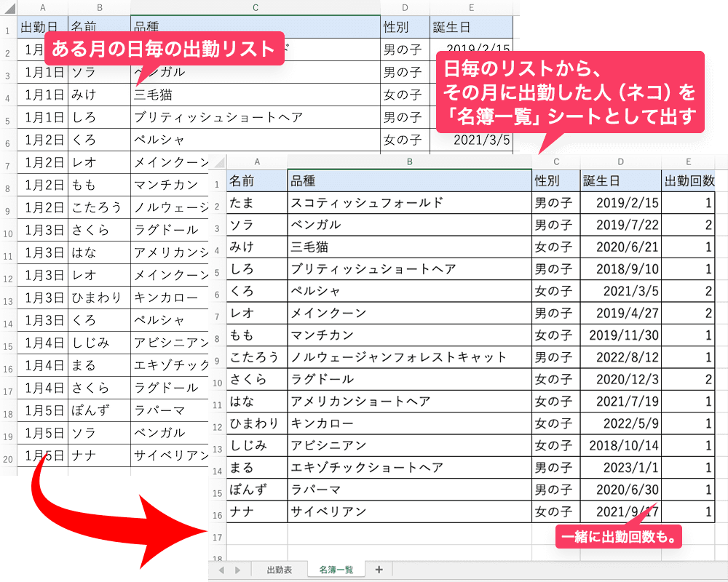
Task: Click the next sheet navigation arrow
Action: click(x=237, y=570)
